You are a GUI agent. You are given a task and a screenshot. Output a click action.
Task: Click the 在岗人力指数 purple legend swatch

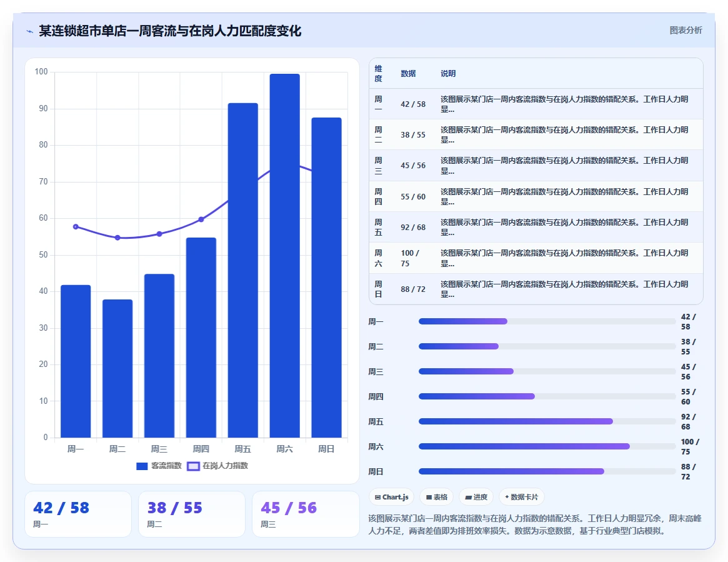coord(193,466)
